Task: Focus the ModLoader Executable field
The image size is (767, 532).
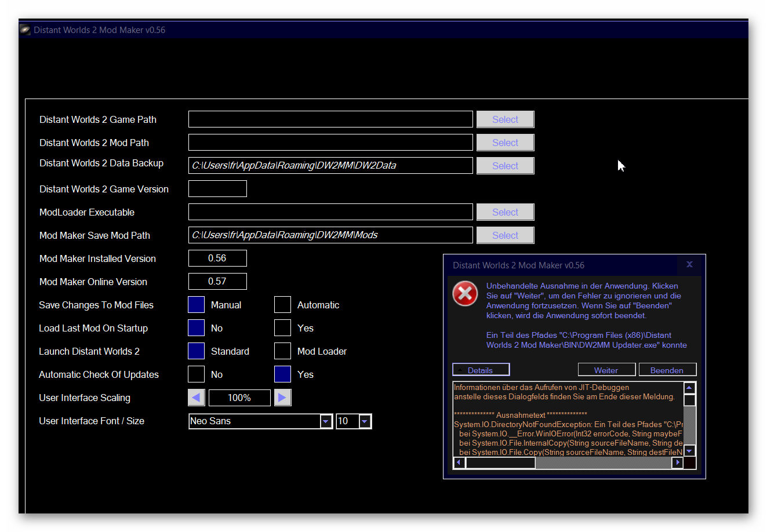Action: point(330,212)
